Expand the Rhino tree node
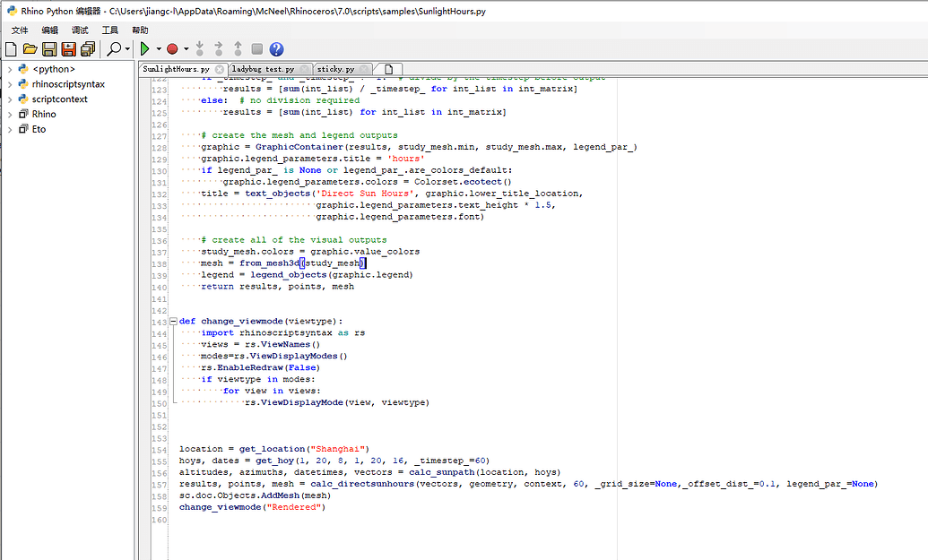The width and height of the screenshot is (928, 560). (x=10, y=114)
